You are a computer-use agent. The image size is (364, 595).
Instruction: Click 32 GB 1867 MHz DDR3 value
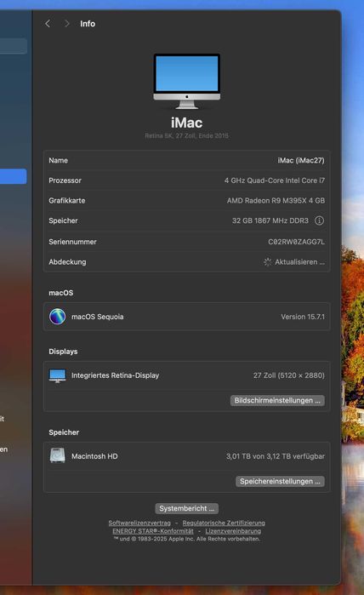(x=270, y=220)
